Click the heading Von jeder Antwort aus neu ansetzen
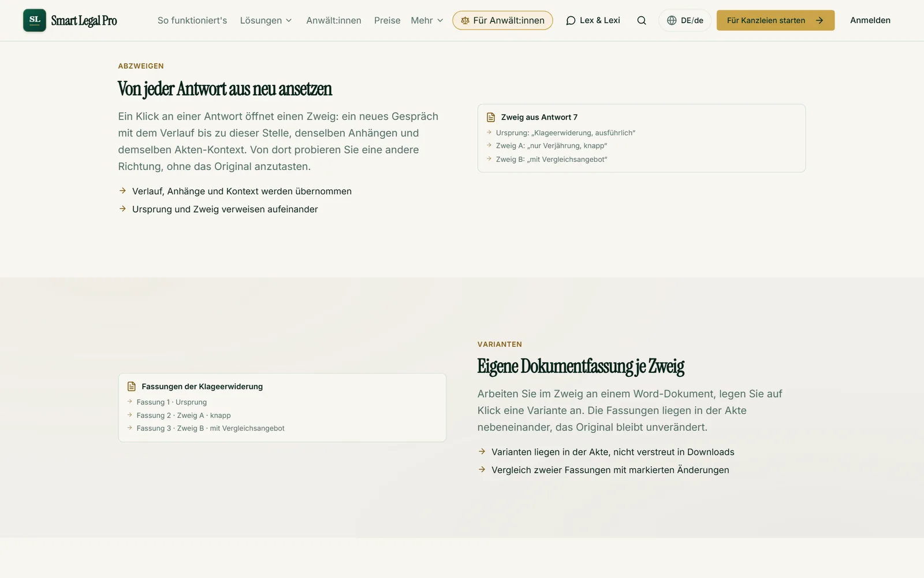 pyautogui.click(x=225, y=89)
